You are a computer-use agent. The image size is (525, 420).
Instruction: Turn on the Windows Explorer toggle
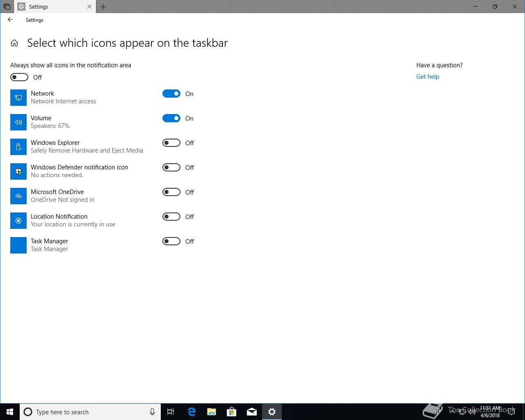click(171, 143)
